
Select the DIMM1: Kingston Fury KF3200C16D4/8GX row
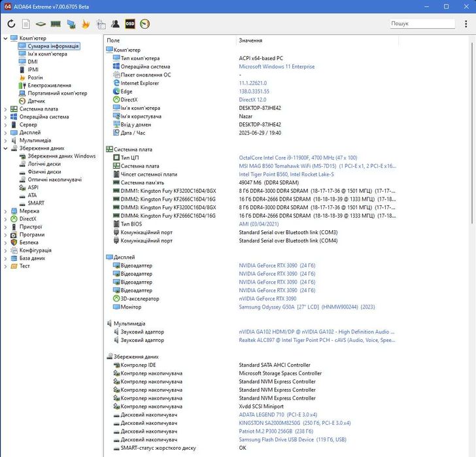coord(254,191)
